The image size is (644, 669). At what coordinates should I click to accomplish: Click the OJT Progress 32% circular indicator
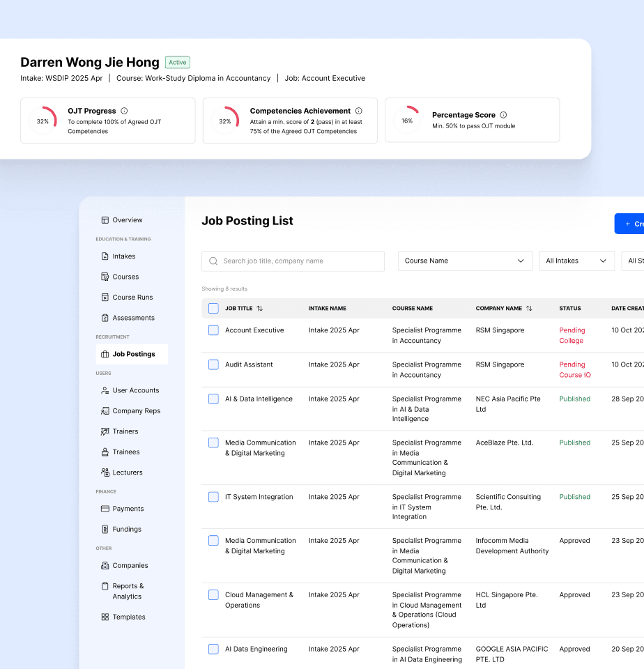(43, 121)
